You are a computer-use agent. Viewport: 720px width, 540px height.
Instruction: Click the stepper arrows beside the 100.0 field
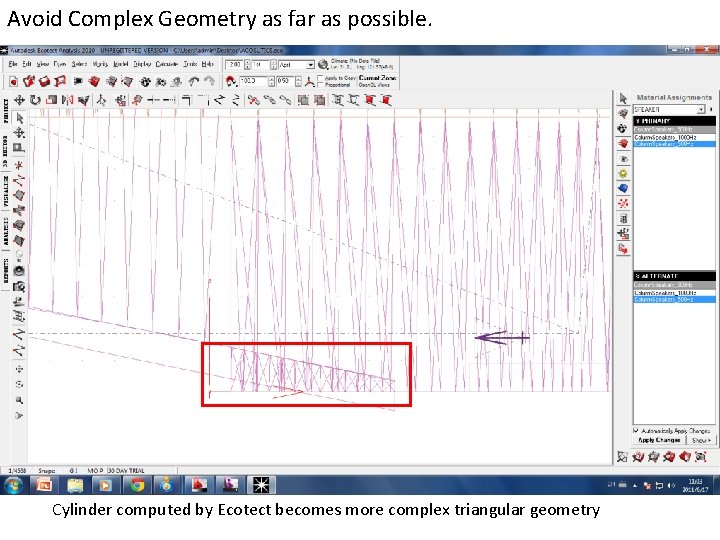click(x=271, y=82)
